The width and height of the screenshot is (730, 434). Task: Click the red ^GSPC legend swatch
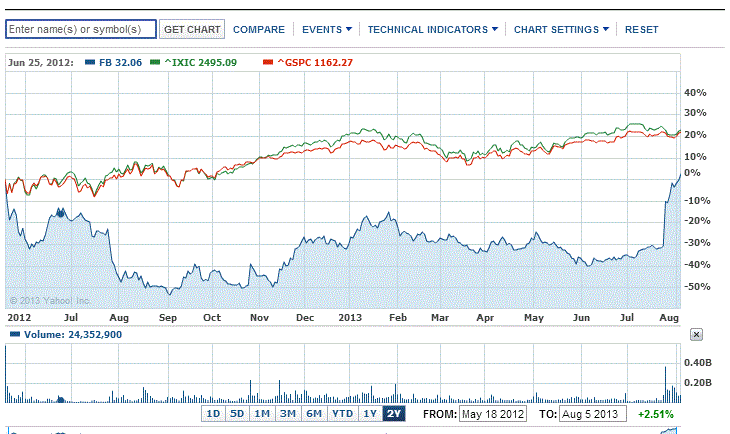[268, 62]
